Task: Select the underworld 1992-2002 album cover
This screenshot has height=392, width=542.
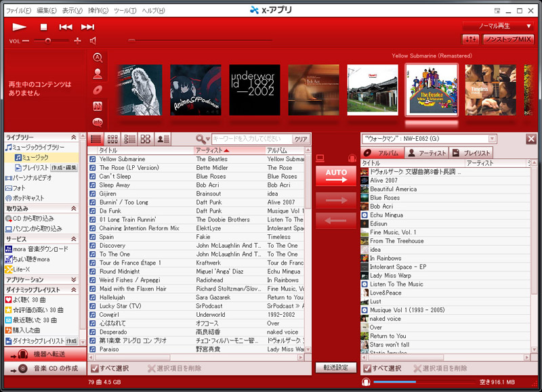Action: coord(255,90)
